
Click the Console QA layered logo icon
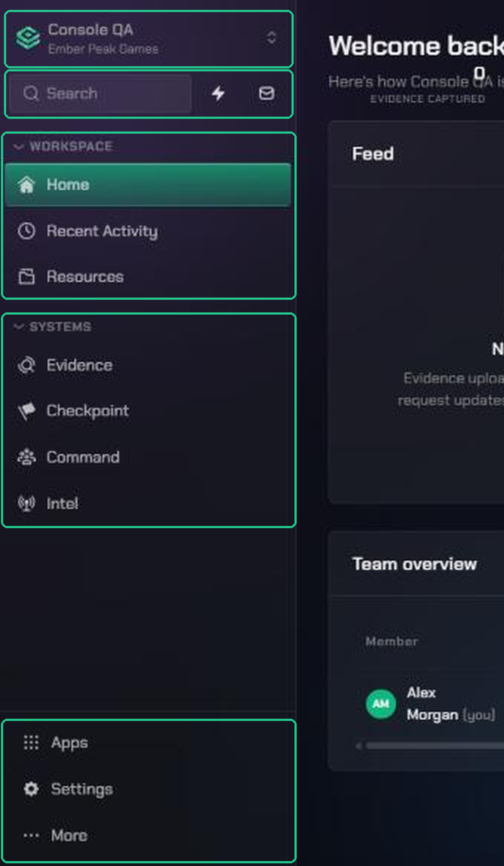coord(28,38)
